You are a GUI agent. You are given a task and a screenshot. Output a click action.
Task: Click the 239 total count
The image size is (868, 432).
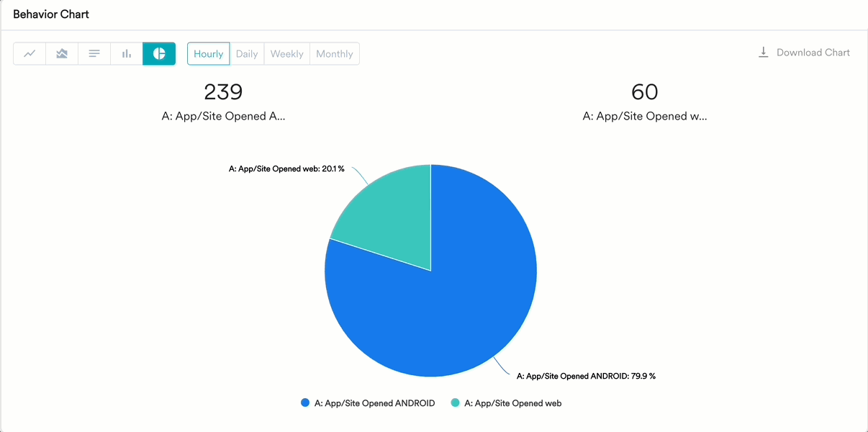point(223,92)
